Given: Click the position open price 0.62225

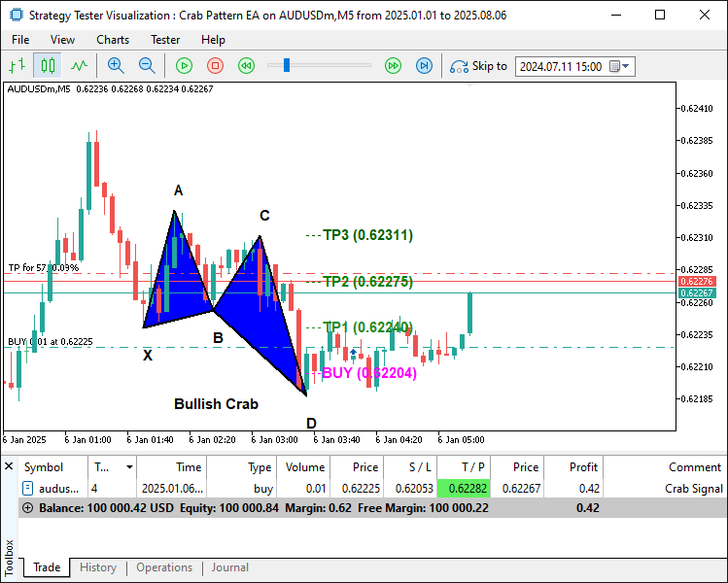Looking at the screenshot, I should pyautogui.click(x=361, y=489).
